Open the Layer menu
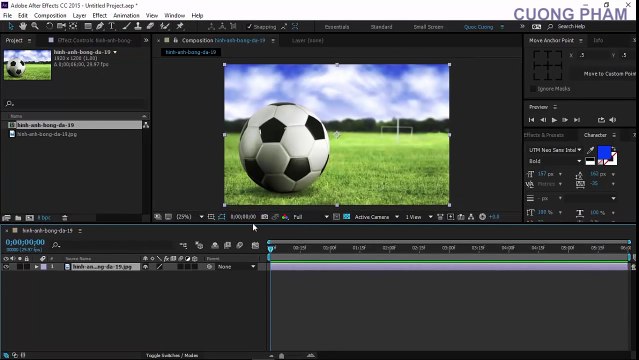Viewport: 639px width, 360px height. [x=79, y=15]
